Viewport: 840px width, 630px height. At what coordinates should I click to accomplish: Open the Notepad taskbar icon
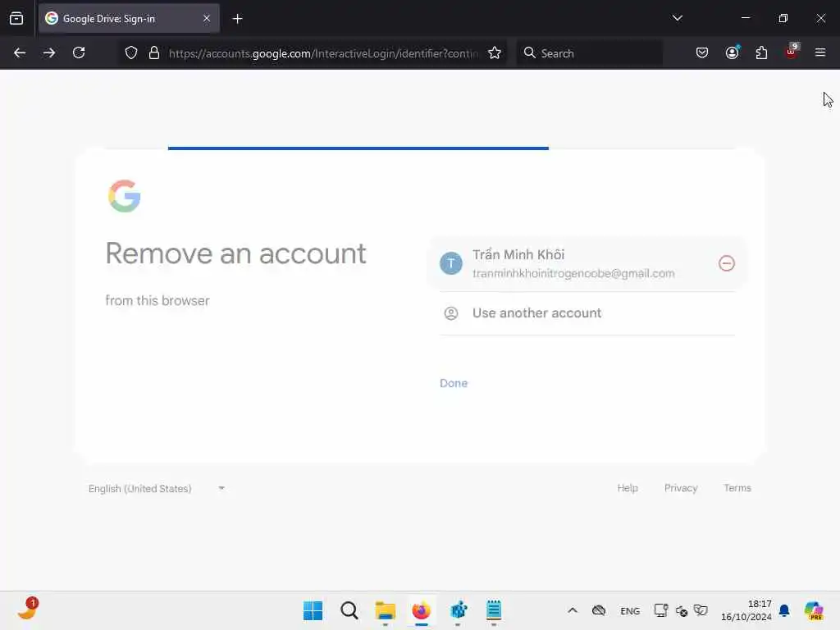point(493,610)
